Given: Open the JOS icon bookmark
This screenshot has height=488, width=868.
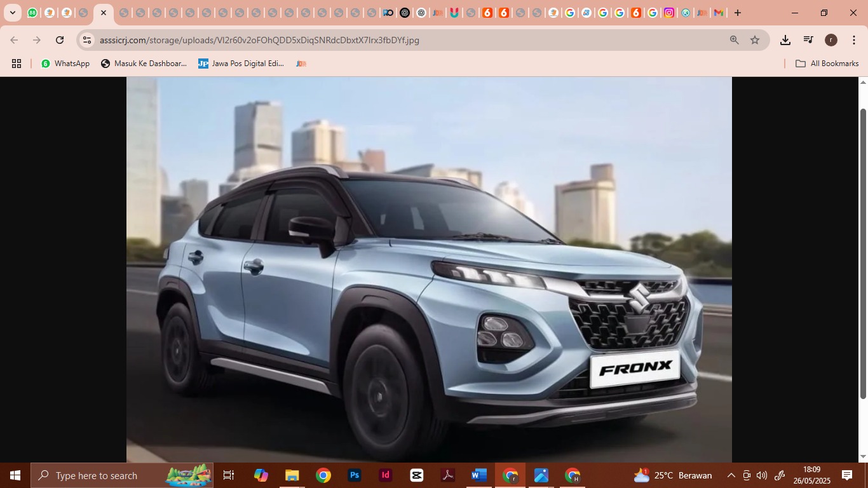Looking at the screenshot, I should click(301, 64).
